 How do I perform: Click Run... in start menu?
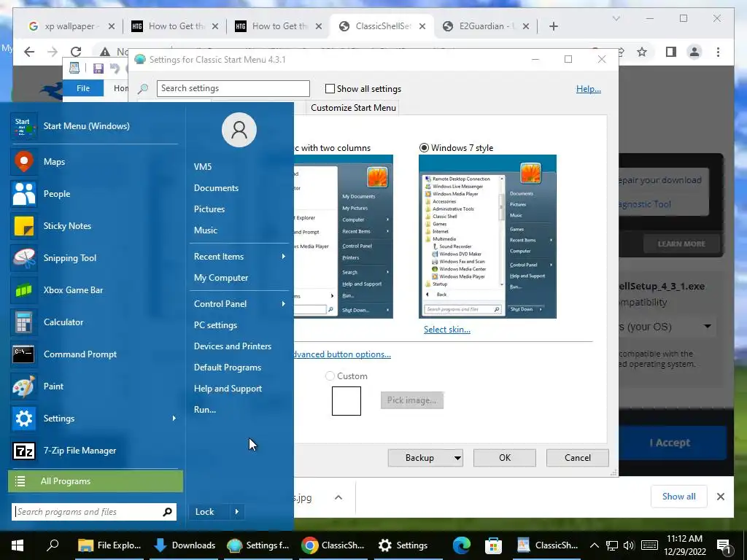tap(205, 410)
